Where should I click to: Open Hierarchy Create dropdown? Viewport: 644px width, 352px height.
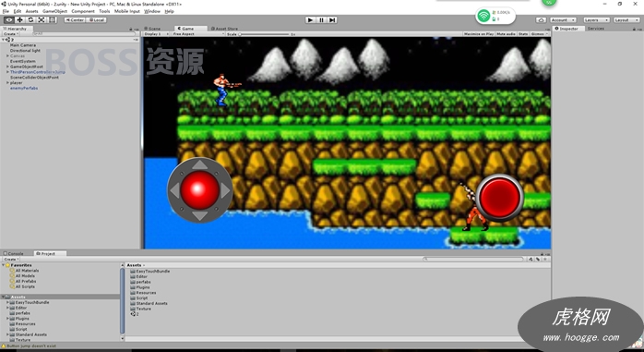coord(11,34)
